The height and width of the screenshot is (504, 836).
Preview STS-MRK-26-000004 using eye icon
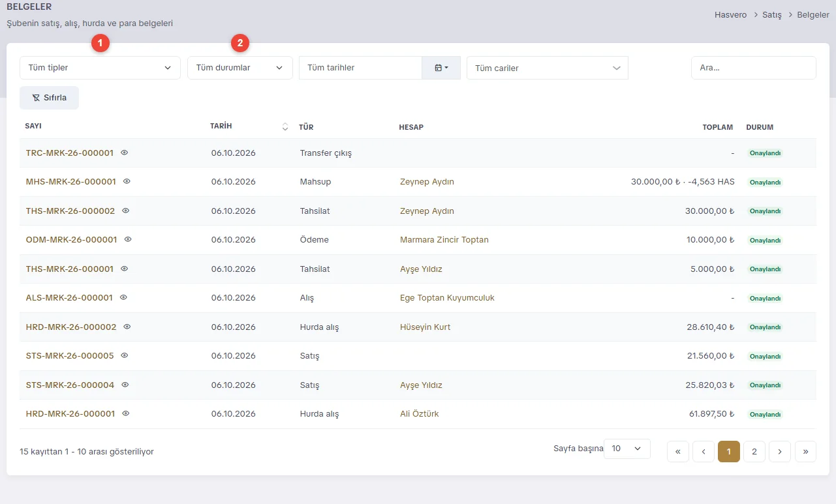click(x=125, y=385)
